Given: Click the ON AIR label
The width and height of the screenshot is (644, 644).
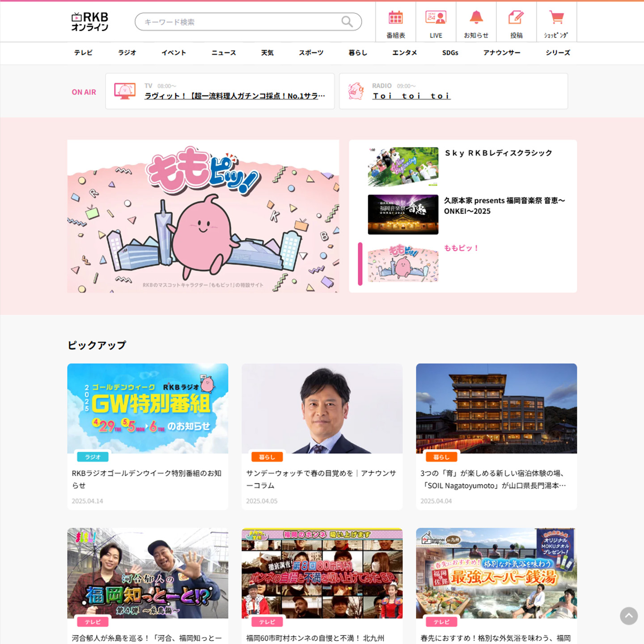Looking at the screenshot, I should pyautogui.click(x=84, y=92).
